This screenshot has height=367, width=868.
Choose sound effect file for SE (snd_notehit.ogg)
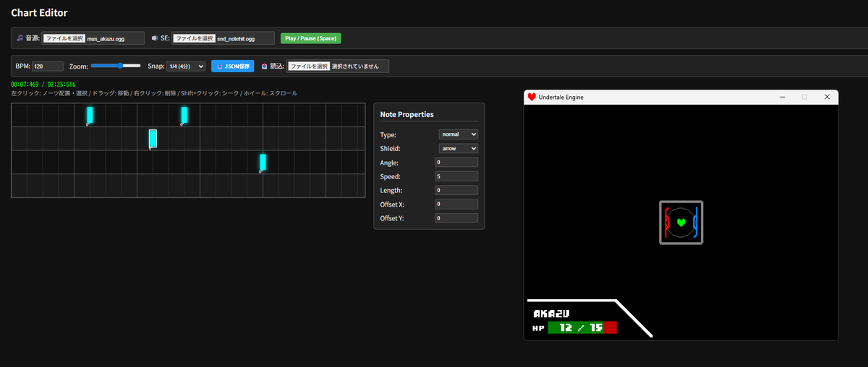tap(193, 38)
